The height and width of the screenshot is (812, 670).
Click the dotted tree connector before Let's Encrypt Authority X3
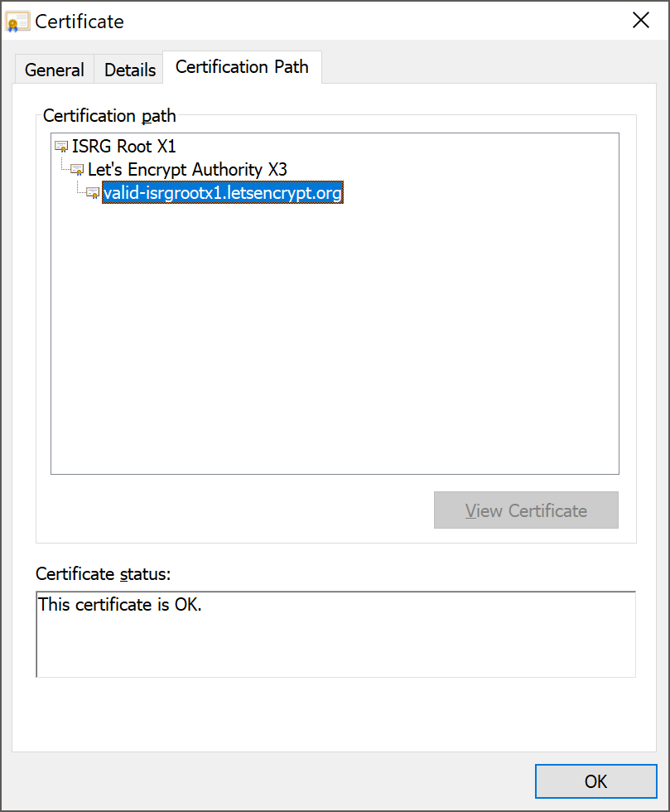click(65, 164)
